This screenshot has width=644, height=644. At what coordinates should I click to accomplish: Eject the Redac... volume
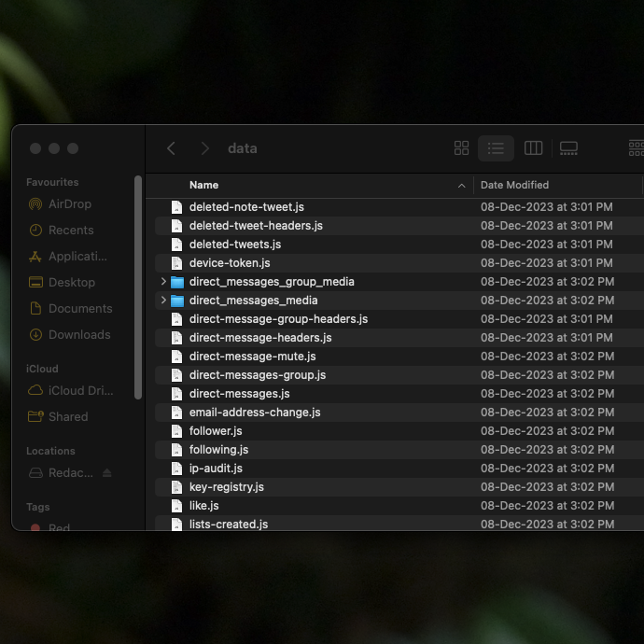pyautogui.click(x=107, y=473)
